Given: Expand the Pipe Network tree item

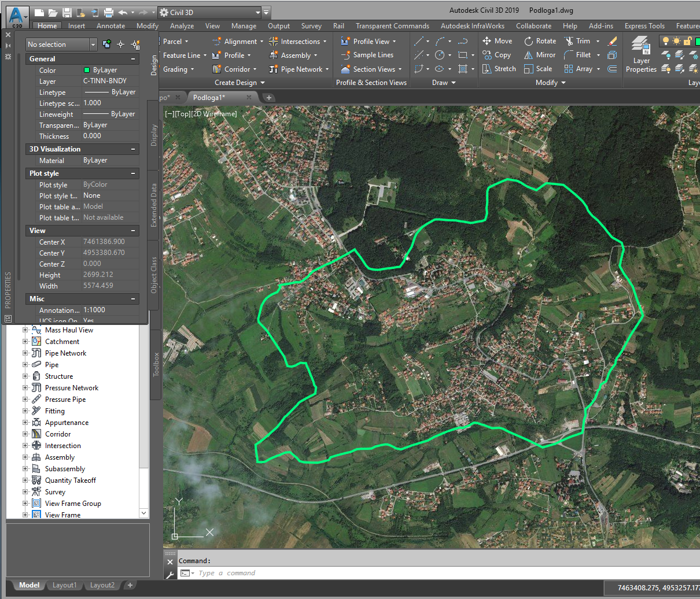Looking at the screenshot, I should 24,353.
